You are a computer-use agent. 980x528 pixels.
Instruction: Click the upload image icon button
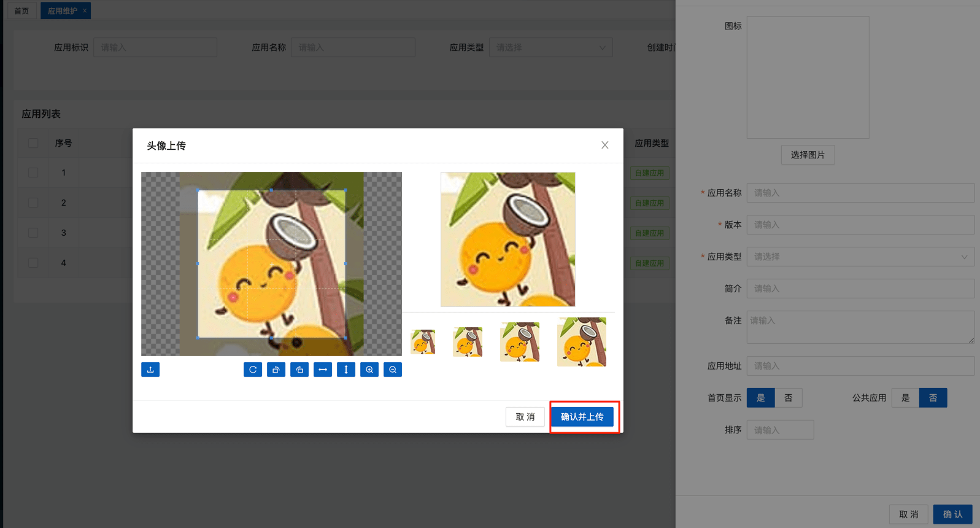point(150,370)
